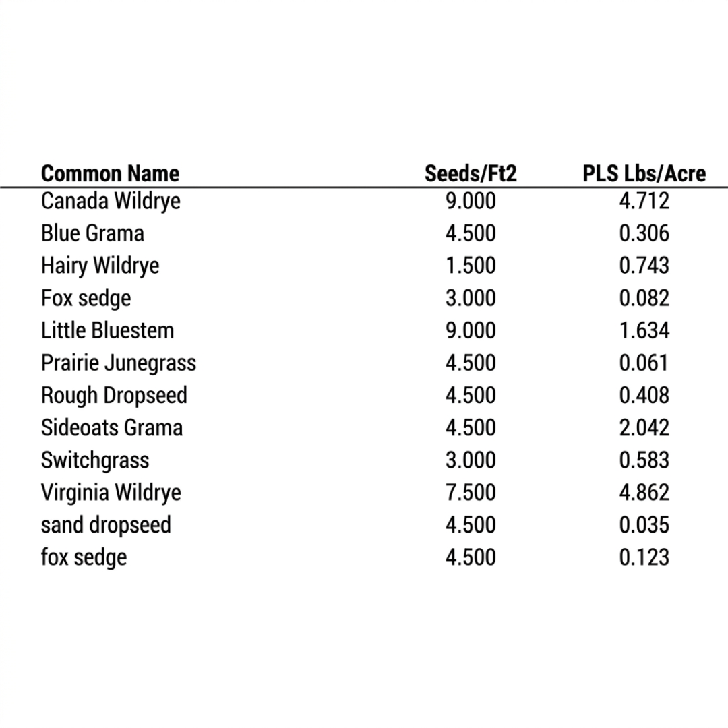728x728 pixels.
Task: Click the 1.500 Hairy Wildrye seeds value
Action: click(471, 266)
